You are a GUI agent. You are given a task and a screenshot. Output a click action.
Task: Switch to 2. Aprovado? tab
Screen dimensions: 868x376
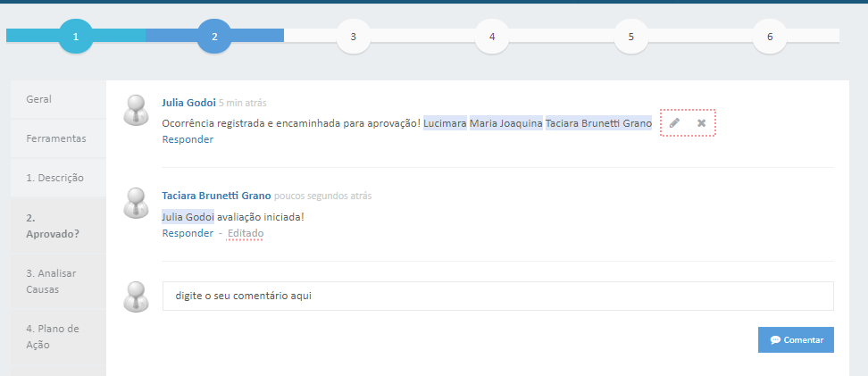point(59,226)
